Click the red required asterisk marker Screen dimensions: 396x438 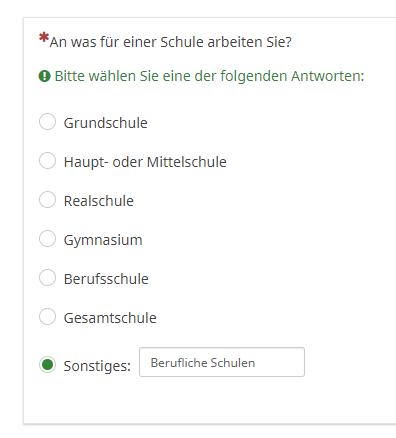[44, 37]
